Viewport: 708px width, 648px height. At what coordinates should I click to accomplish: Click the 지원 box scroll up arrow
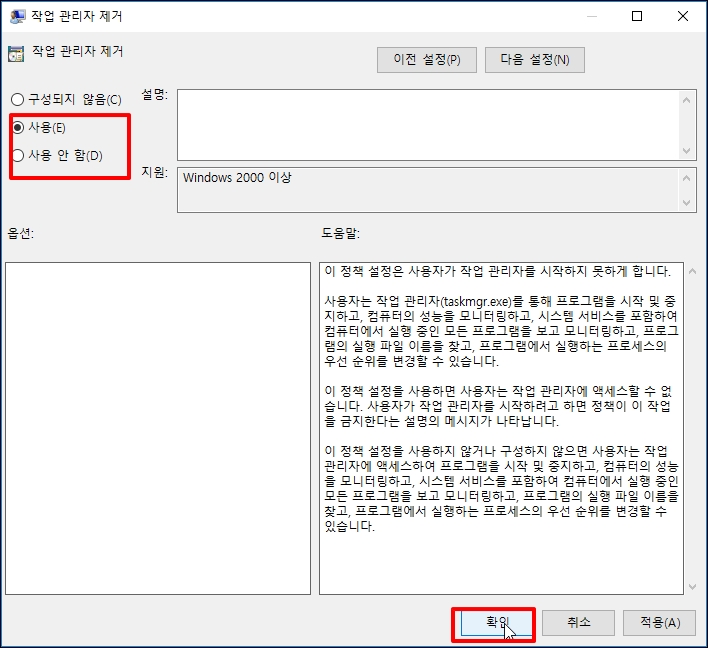(687, 178)
